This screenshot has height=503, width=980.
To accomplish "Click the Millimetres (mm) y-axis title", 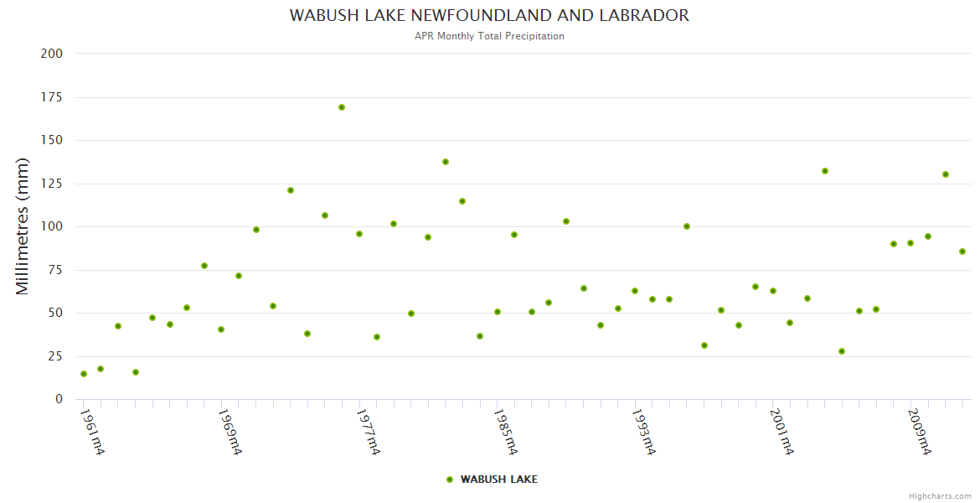I will click(23, 226).
